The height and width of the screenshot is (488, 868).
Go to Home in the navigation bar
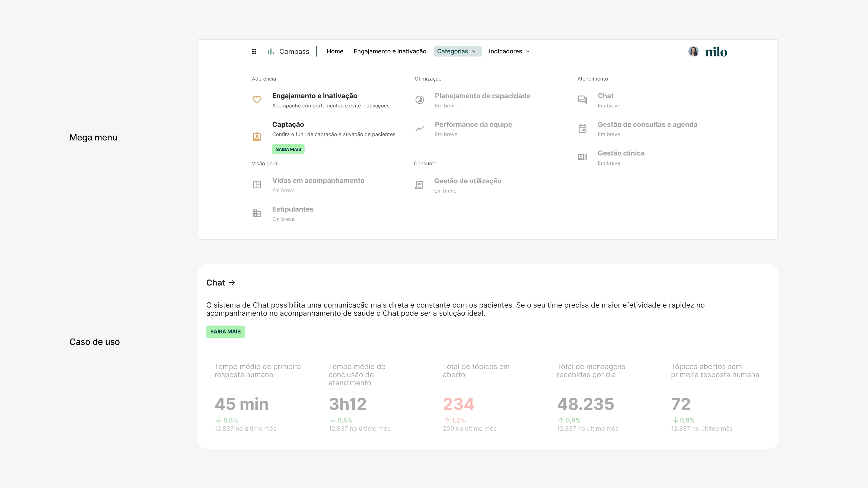click(x=335, y=51)
